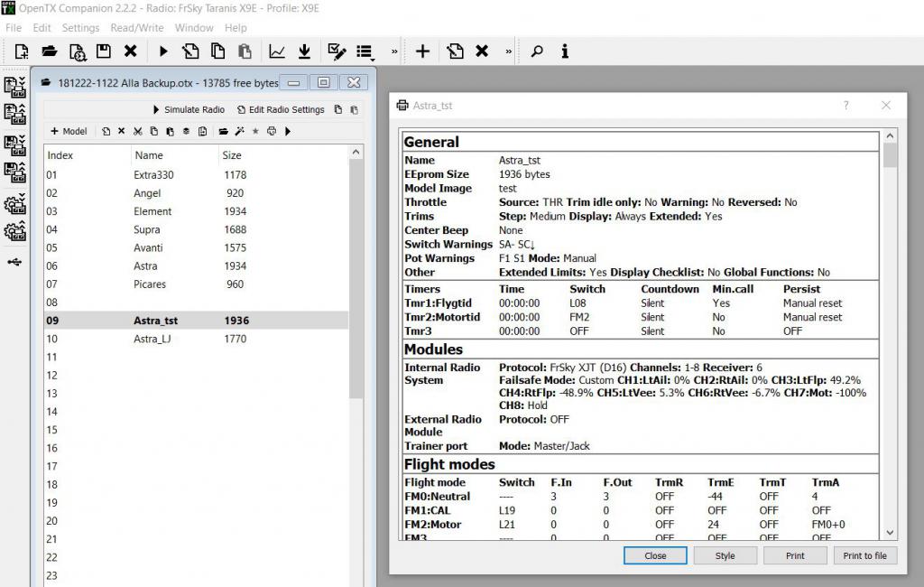Click the magnifier search icon
Viewport: 924px width, 587px height.
tap(537, 51)
